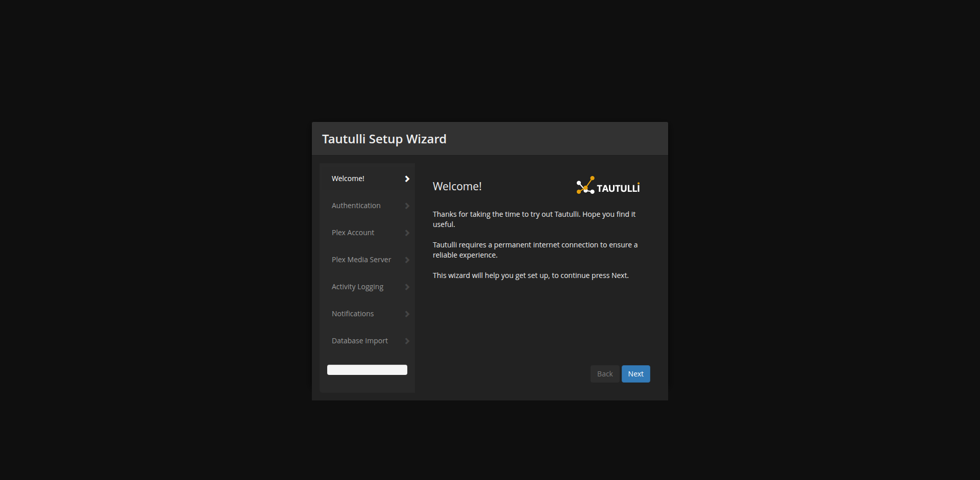Click the Back button

(x=605, y=374)
